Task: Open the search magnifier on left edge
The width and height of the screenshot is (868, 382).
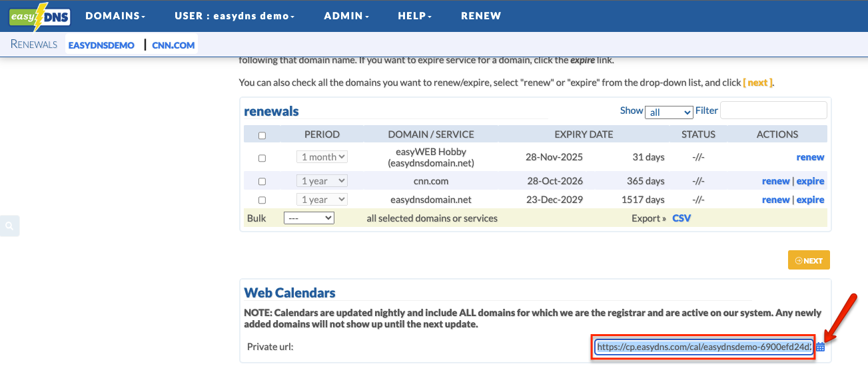Action: point(9,226)
